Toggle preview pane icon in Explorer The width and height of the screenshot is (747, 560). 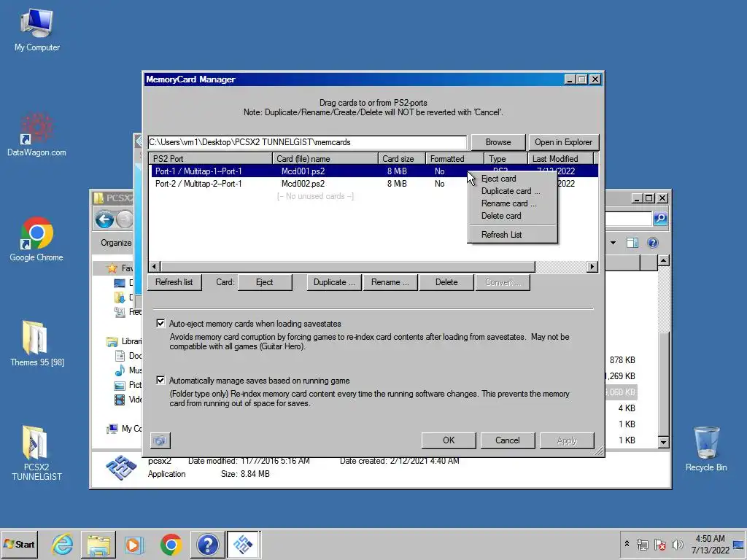(632, 243)
